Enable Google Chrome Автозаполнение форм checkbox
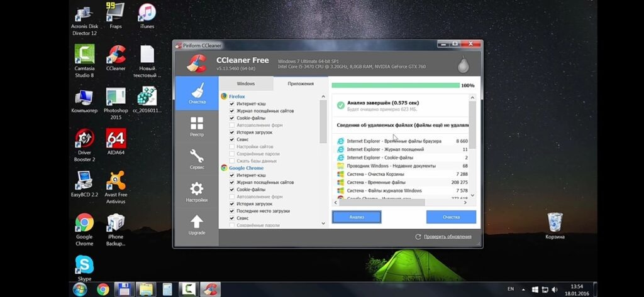 pyautogui.click(x=232, y=197)
